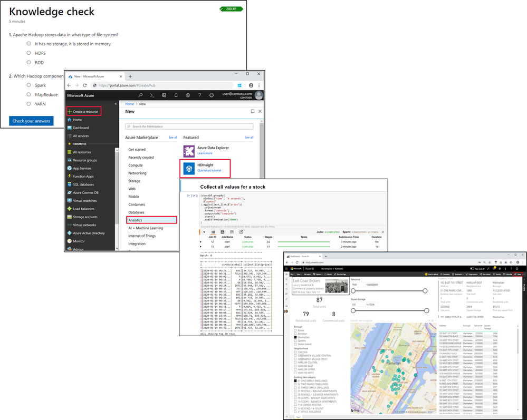The height and width of the screenshot is (420, 527).
Task: Click the 'Check your answers' button
Action: 31,121
